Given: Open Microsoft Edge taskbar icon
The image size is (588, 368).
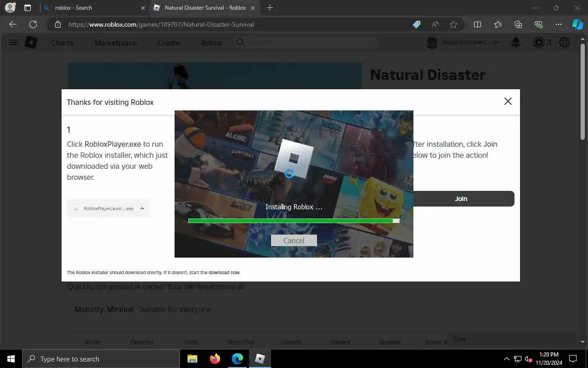Looking at the screenshot, I should point(237,359).
